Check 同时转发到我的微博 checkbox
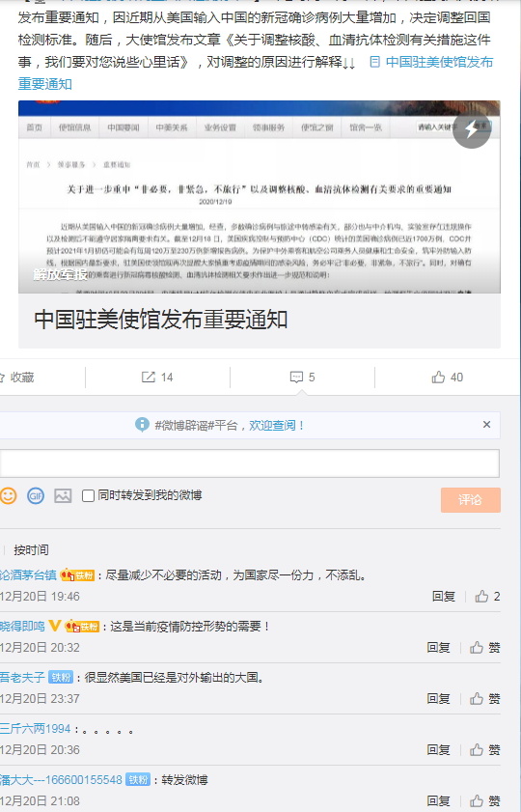The height and width of the screenshot is (812, 521). (89, 496)
